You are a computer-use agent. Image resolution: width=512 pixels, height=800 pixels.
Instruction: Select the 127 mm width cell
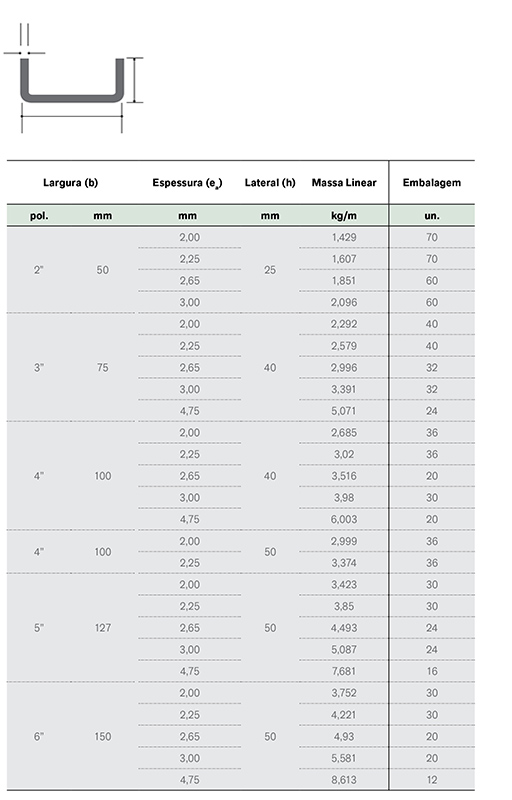pyautogui.click(x=103, y=628)
